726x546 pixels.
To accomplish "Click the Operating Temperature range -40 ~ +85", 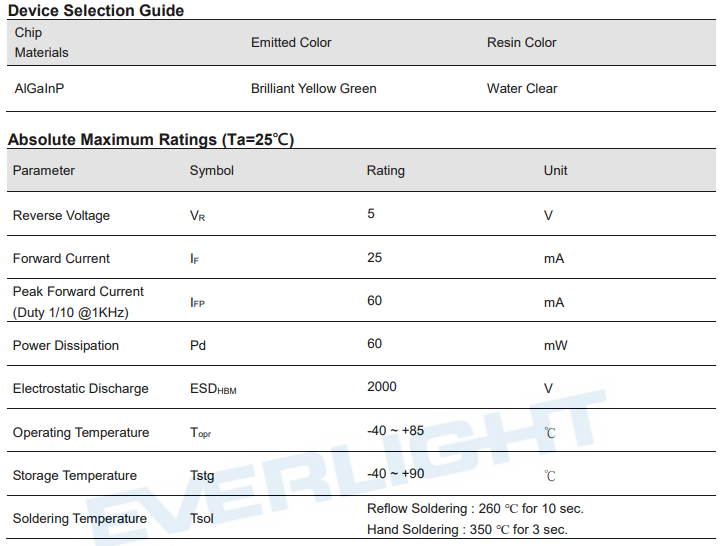I will point(395,430).
